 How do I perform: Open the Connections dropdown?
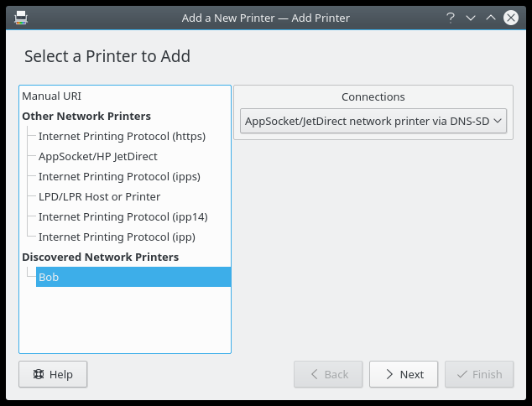coord(373,122)
